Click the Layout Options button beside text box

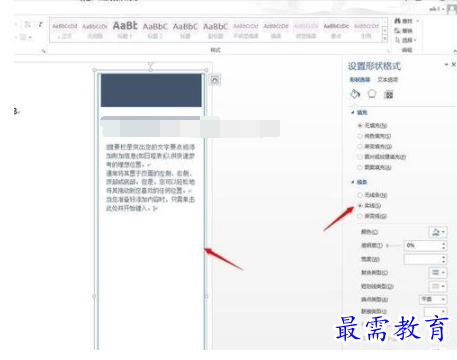tap(215, 80)
